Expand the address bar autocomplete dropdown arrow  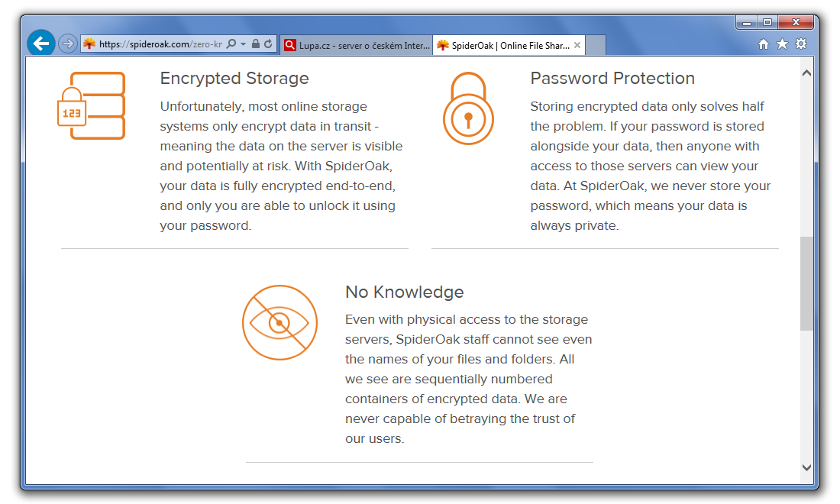tap(243, 44)
